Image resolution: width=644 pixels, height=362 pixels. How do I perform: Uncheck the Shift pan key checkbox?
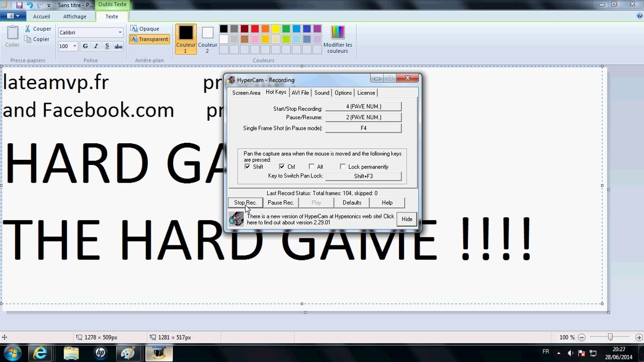247,166
